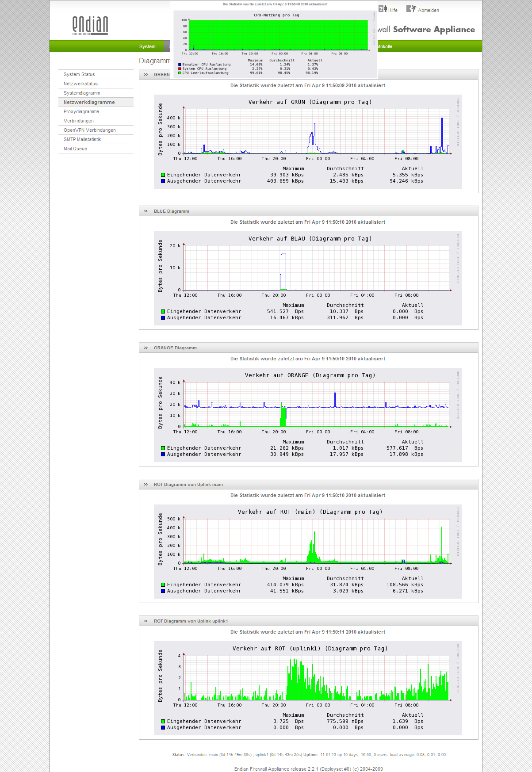This screenshot has width=532, height=772.
Task: Click SMTP Mailstatistik link
Action: (82, 139)
